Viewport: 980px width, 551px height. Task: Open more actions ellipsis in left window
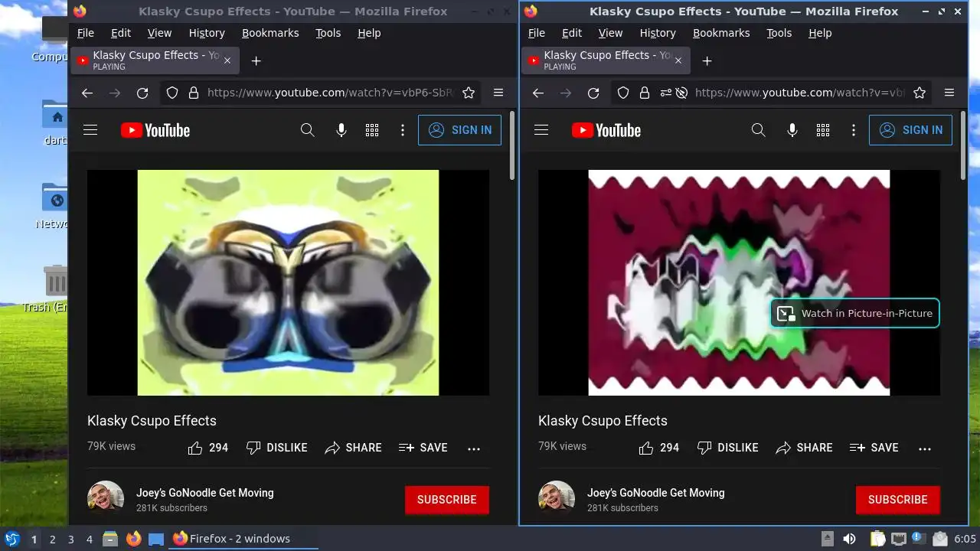(x=474, y=448)
